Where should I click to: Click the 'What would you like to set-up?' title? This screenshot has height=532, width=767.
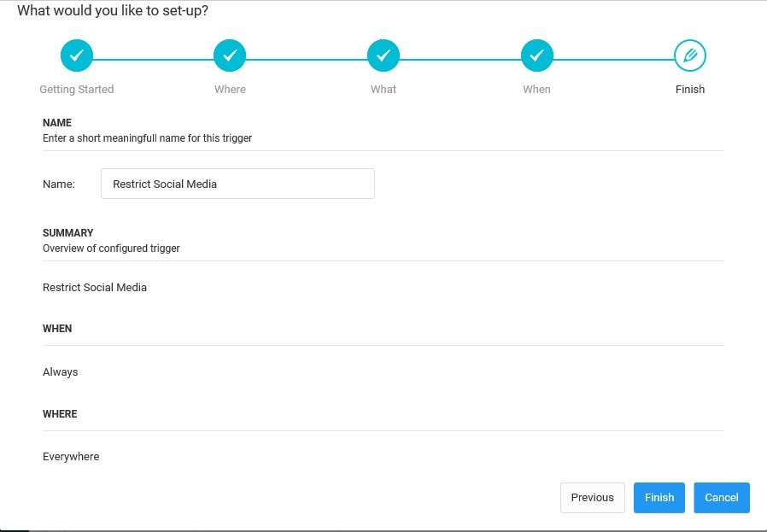[x=112, y=11]
